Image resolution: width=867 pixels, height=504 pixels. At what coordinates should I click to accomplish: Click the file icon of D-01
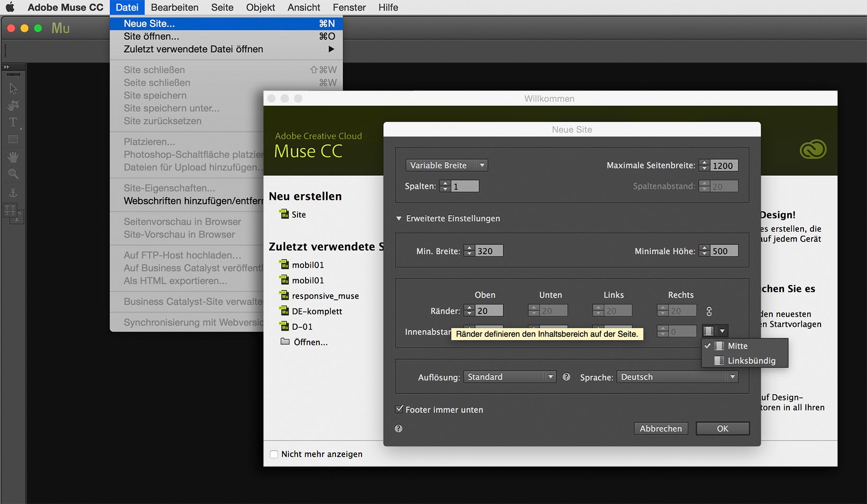(284, 326)
